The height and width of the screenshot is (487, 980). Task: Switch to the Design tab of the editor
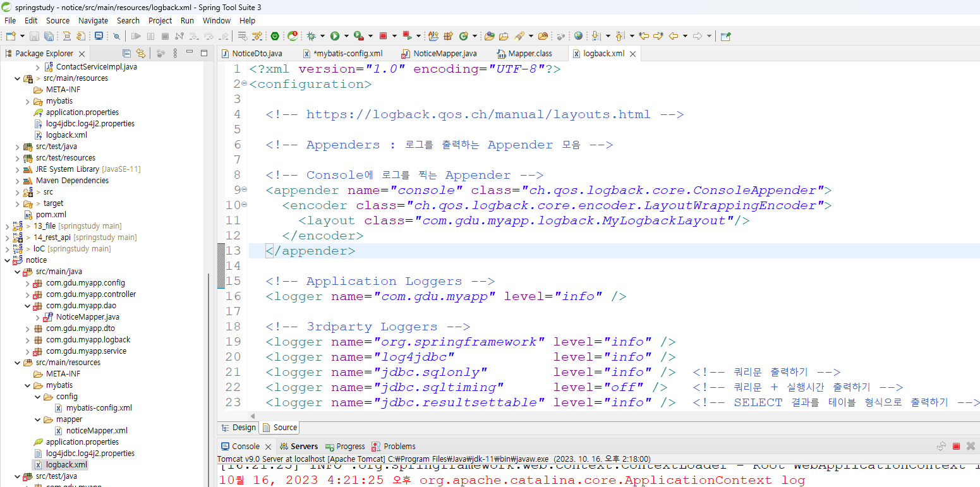tap(239, 428)
